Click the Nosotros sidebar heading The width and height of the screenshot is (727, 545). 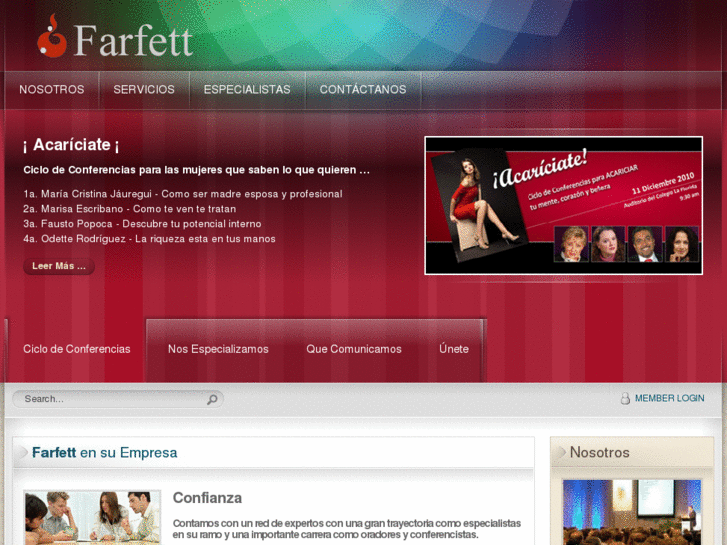(x=599, y=452)
